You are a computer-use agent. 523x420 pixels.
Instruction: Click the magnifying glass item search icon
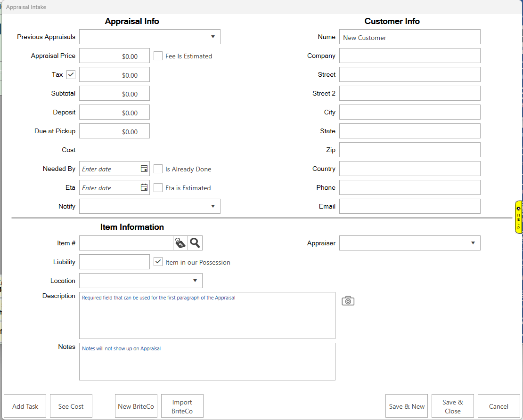195,243
